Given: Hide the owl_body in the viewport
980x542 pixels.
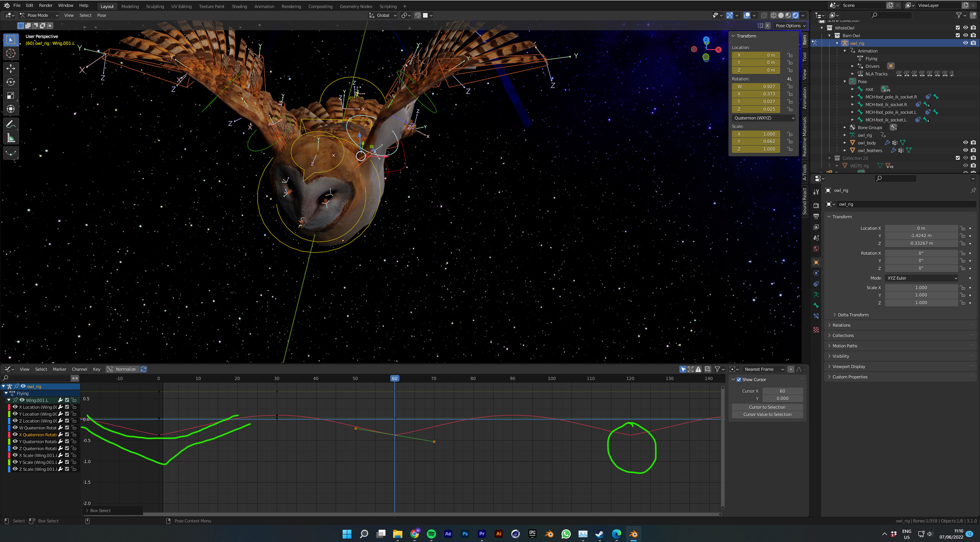Looking at the screenshot, I should (965, 142).
